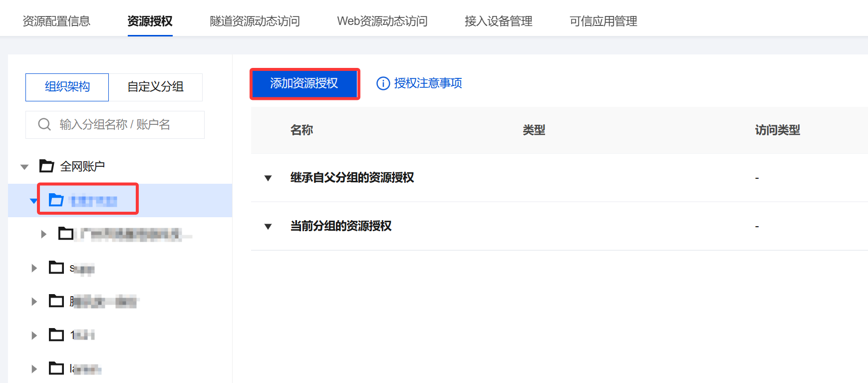This screenshot has height=383, width=868.
Task: Collapse the 继承自父分组的资源授权 row arrow
Action: [x=268, y=178]
